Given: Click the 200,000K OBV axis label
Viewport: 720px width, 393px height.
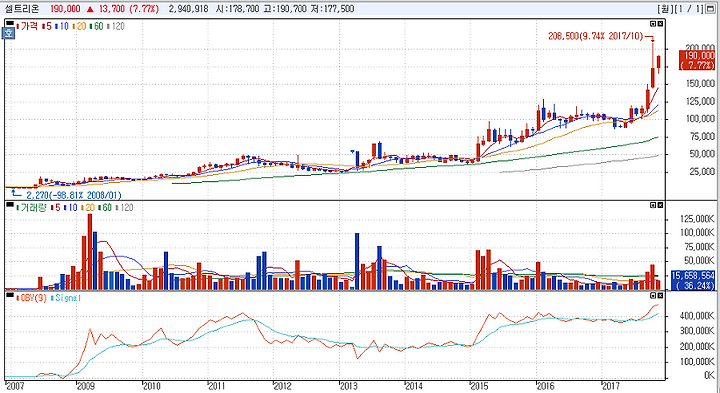Looking at the screenshot, I should coord(698,346).
